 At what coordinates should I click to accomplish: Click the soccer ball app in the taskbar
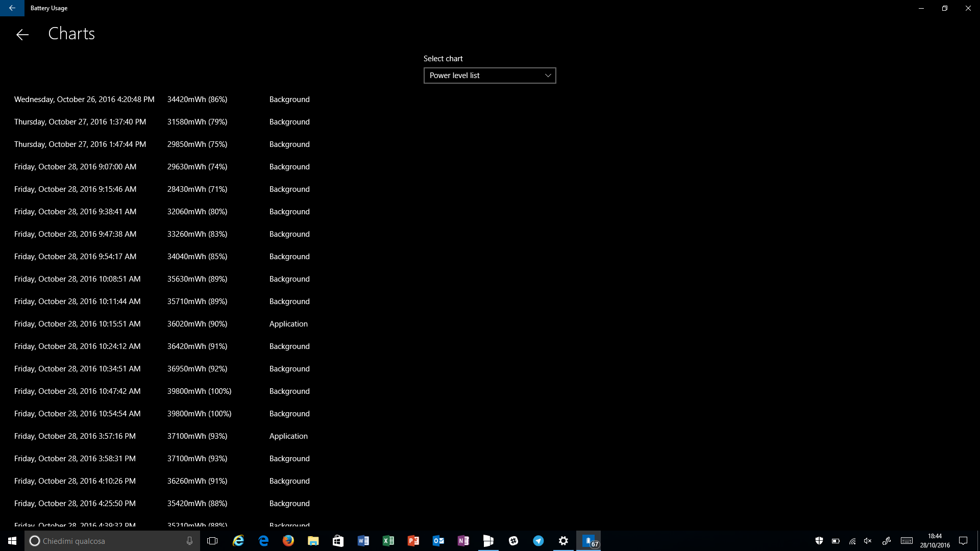[513, 541]
